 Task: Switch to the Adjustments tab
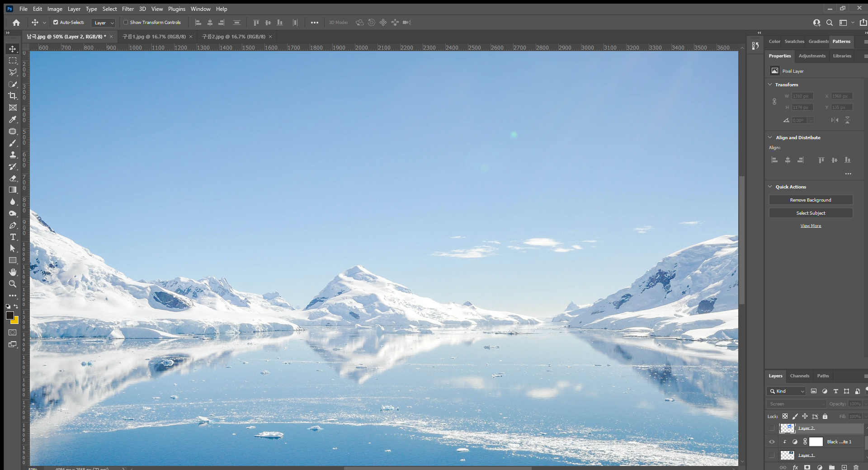812,56
